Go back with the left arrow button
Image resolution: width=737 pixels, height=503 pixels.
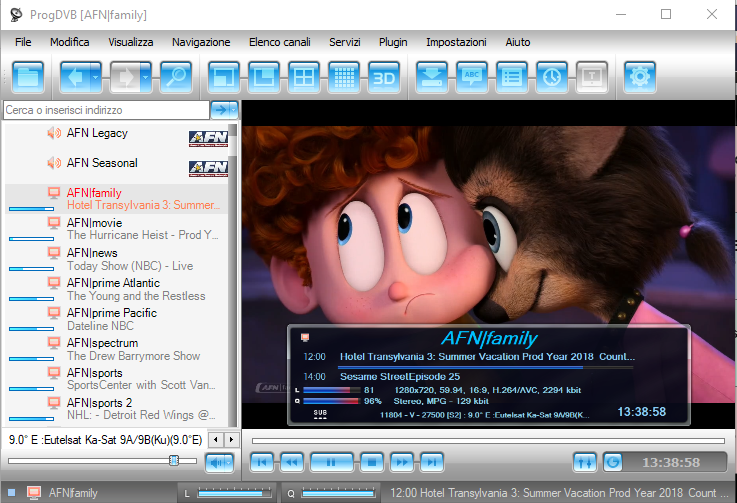click(74, 77)
